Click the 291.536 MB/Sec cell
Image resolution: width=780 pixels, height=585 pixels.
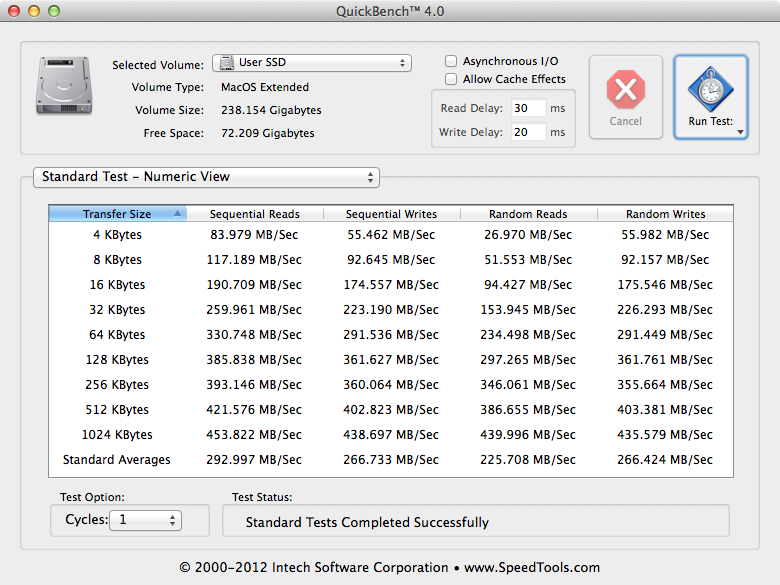tap(391, 334)
